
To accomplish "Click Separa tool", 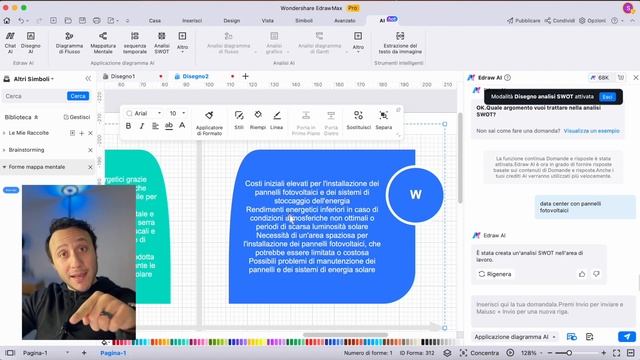I will pyautogui.click(x=383, y=120).
